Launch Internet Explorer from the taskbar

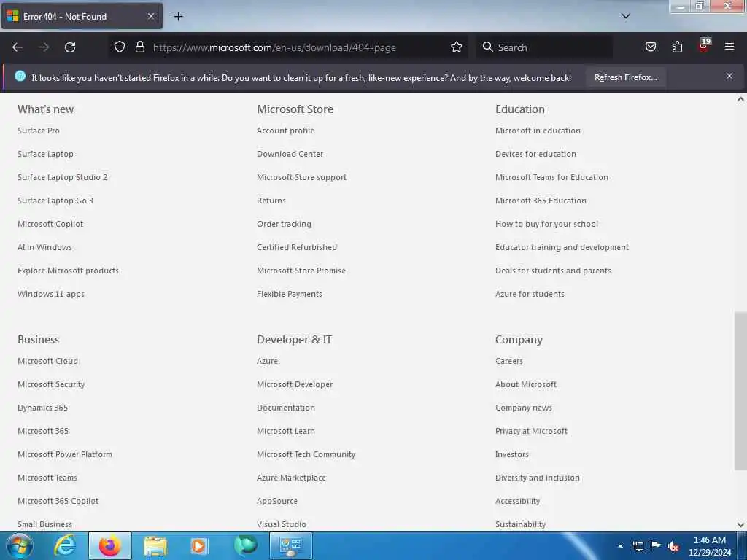click(65, 545)
